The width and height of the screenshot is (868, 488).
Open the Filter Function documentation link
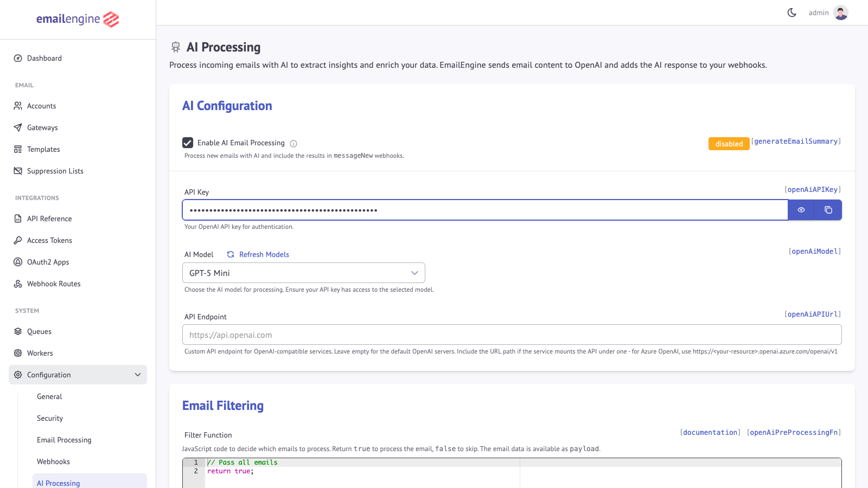[x=710, y=433]
